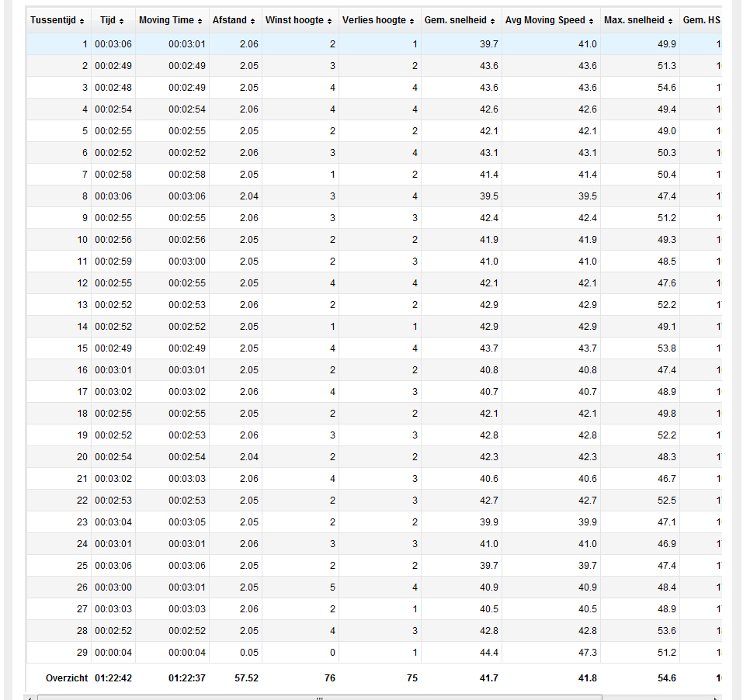Sort table by Afstand header label
The width and height of the screenshot is (750, 700).
(230, 20)
